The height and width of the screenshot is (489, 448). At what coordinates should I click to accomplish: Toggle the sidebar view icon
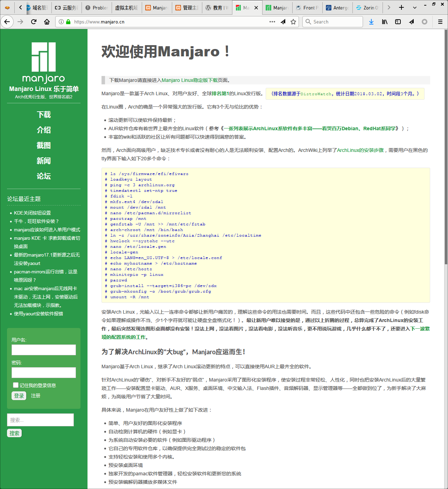[x=398, y=22]
